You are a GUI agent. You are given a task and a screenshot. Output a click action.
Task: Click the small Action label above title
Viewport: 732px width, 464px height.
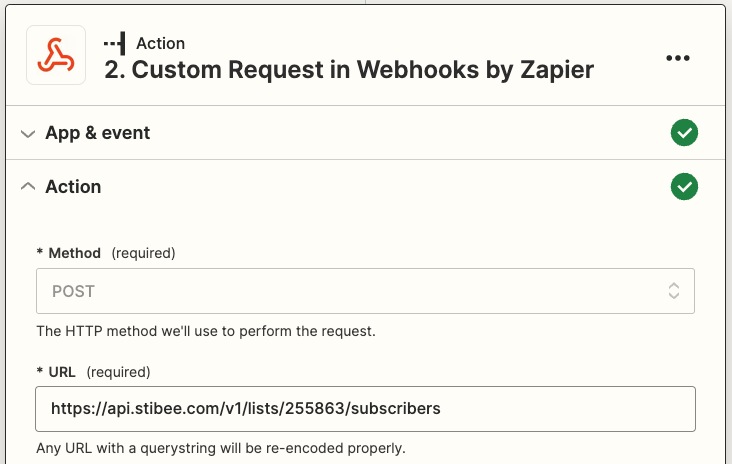coord(160,43)
